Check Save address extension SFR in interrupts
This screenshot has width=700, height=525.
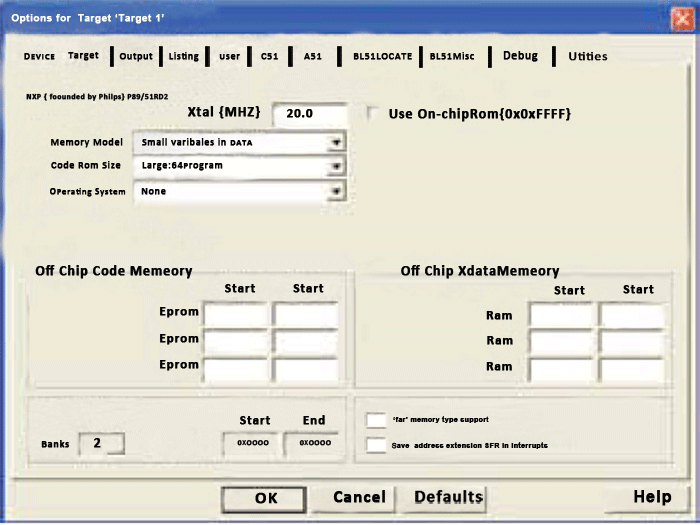tap(376, 445)
